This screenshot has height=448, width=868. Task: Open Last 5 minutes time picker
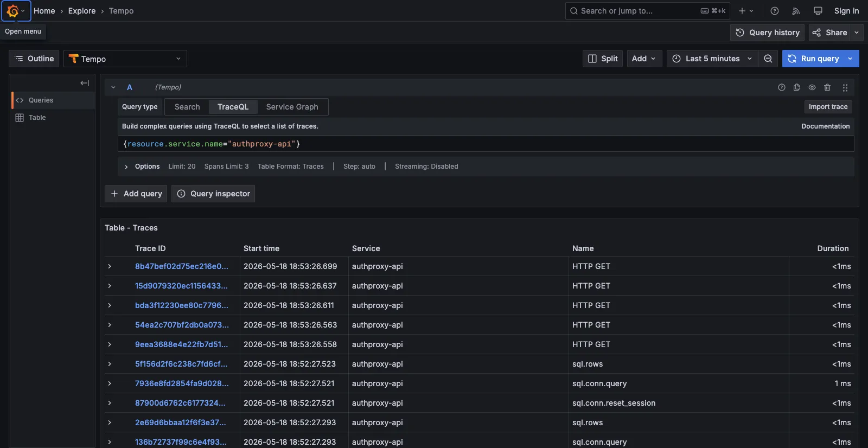pos(712,59)
